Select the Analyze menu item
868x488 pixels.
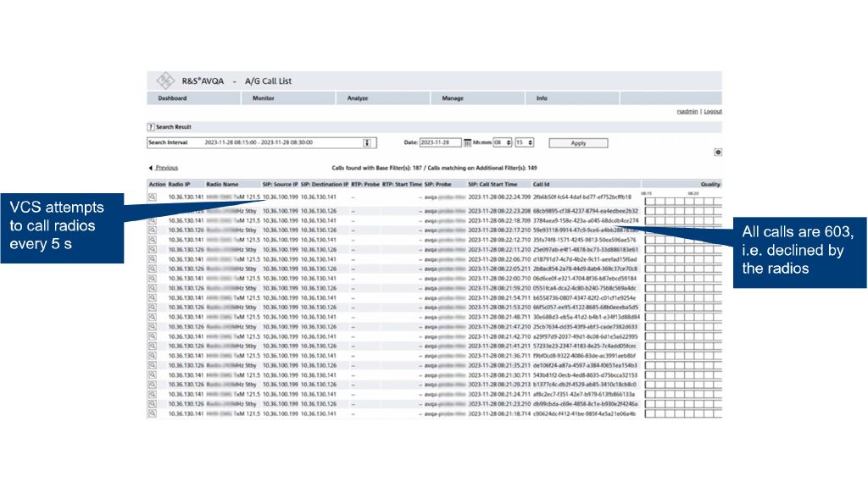358,98
